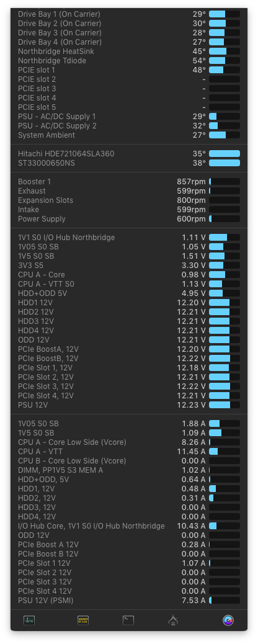The width and height of the screenshot is (258, 644).
Task: Launch Terminal from the bottom icon bar
Action: [x=128, y=620]
